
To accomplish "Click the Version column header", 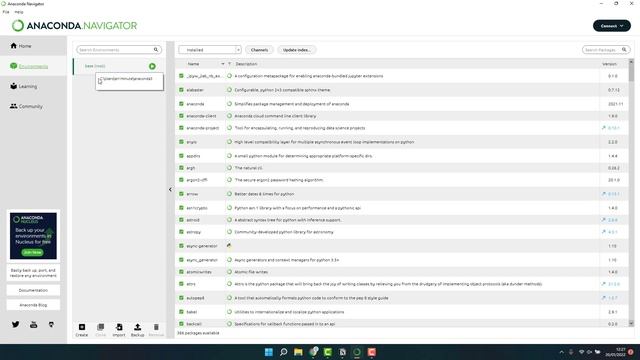I will coord(609,64).
